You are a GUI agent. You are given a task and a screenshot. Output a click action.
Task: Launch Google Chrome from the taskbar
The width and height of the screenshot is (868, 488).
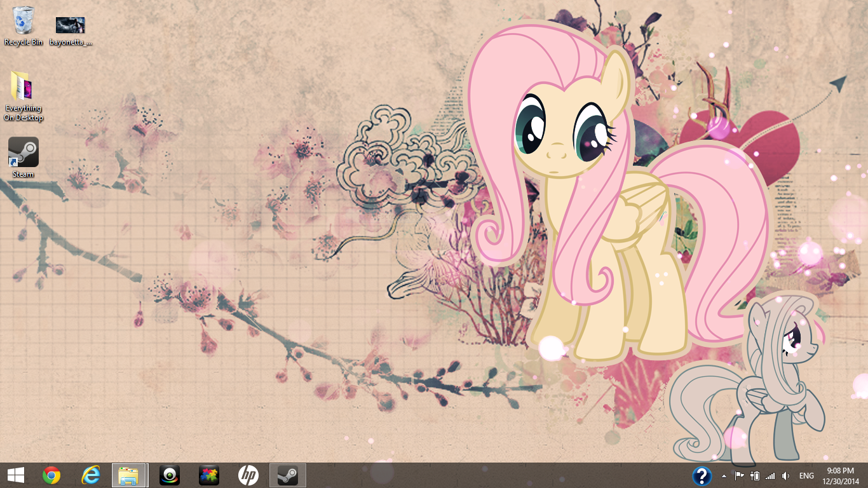(53, 475)
